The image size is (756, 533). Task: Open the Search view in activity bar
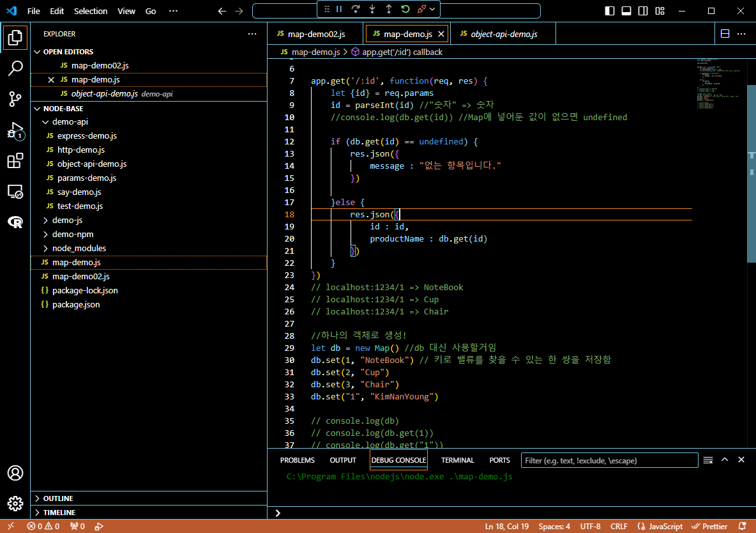click(15, 68)
